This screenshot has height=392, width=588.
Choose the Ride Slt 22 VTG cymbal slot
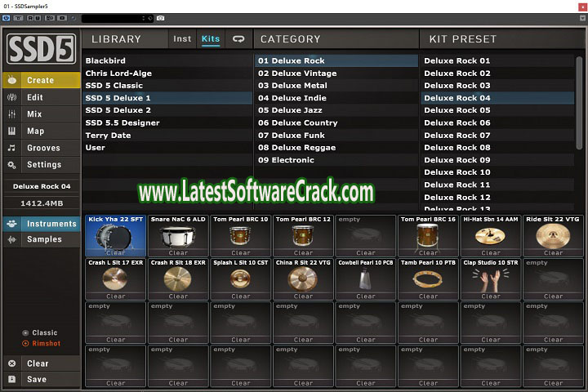tap(553, 236)
